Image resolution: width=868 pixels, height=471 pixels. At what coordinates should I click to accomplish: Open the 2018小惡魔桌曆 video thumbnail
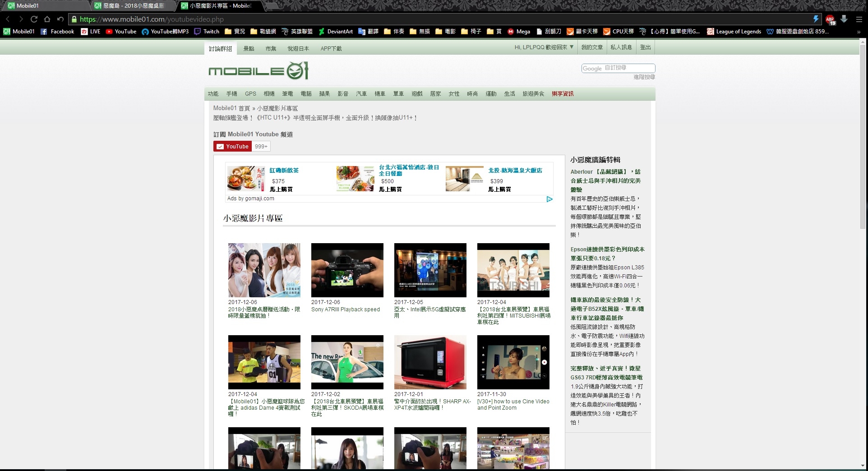click(264, 270)
